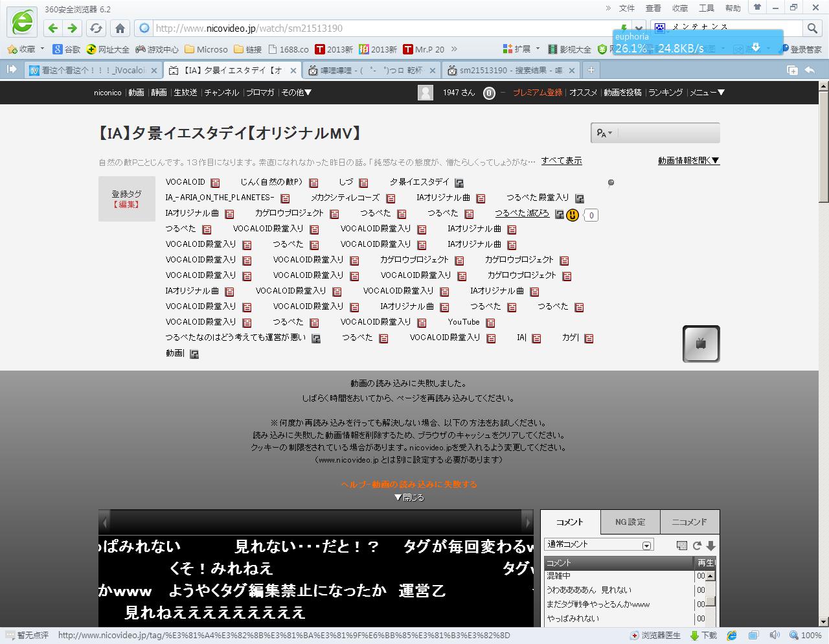Open a new tab with the plus button
Image resolution: width=829 pixels, height=644 pixels.
(x=590, y=70)
